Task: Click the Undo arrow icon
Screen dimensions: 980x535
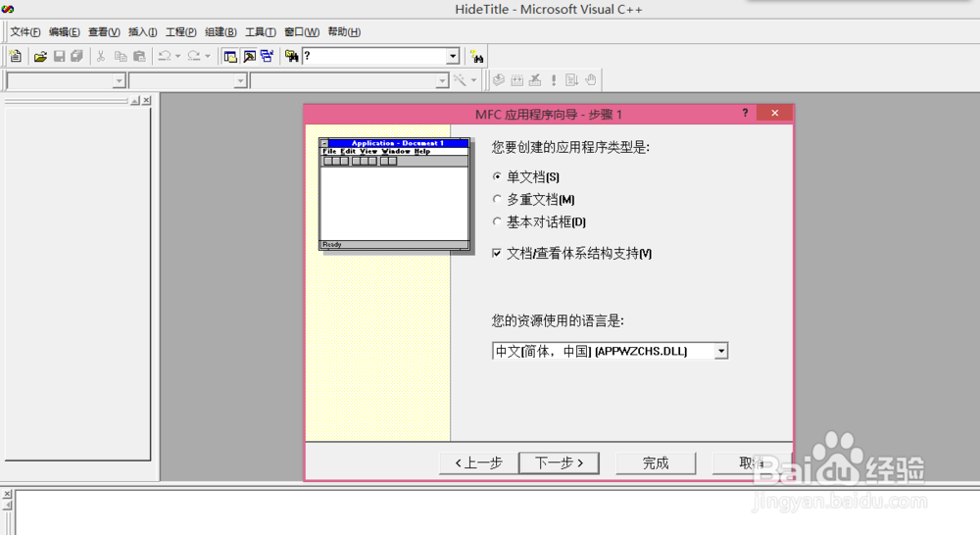Action: coord(165,56)
